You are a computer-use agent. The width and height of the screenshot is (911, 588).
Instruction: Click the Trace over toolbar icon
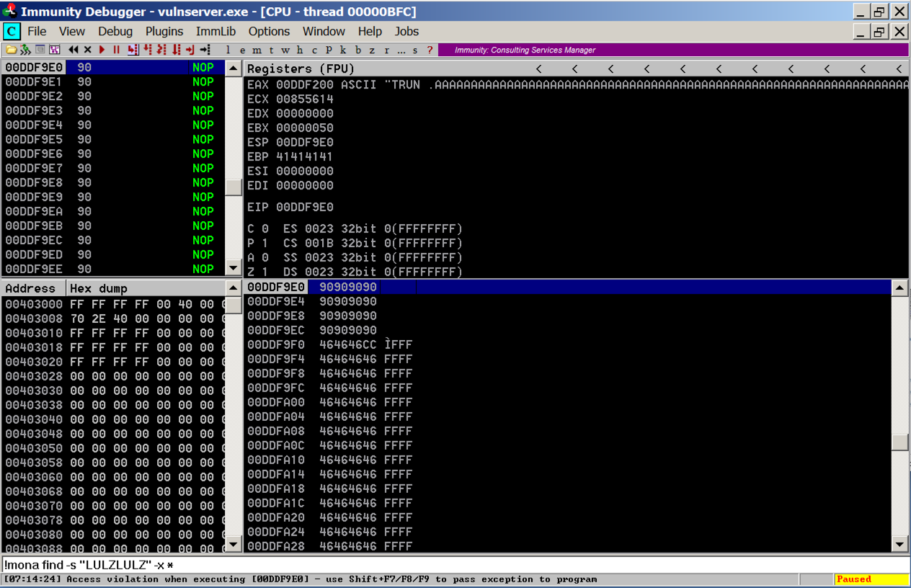[x=177, y=50]
